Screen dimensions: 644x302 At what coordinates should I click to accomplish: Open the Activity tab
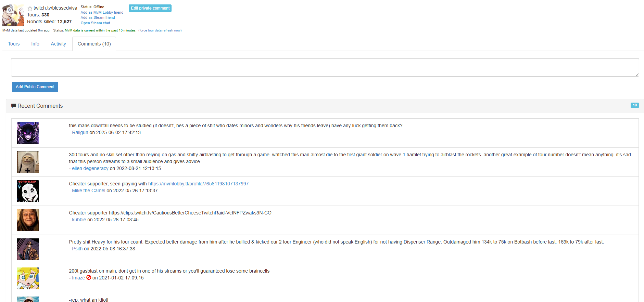[58, 44]
